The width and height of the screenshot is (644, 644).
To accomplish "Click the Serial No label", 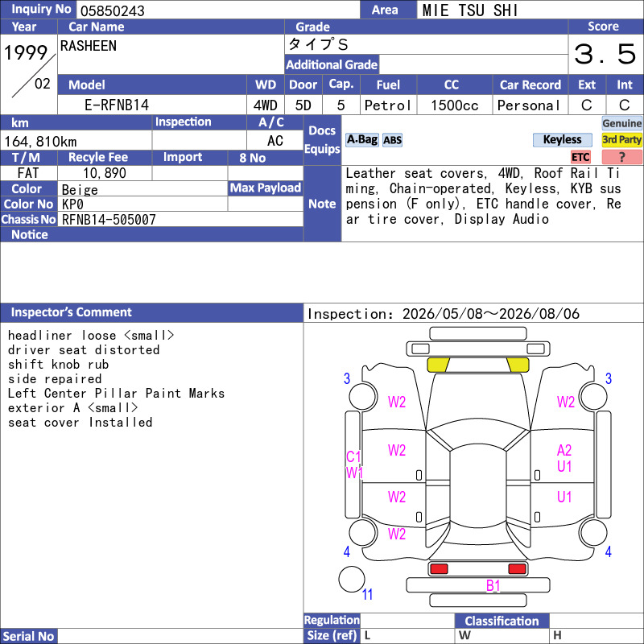I will (29, 636).
